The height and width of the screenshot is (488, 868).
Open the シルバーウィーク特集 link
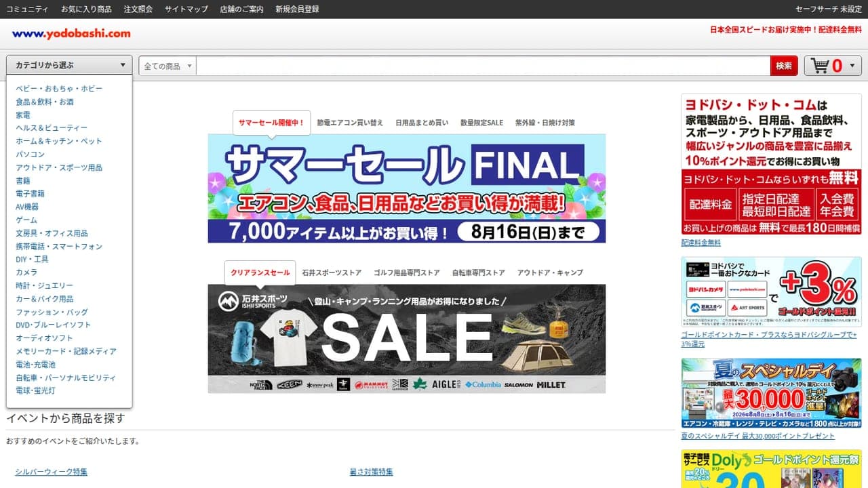coord(52,472)
